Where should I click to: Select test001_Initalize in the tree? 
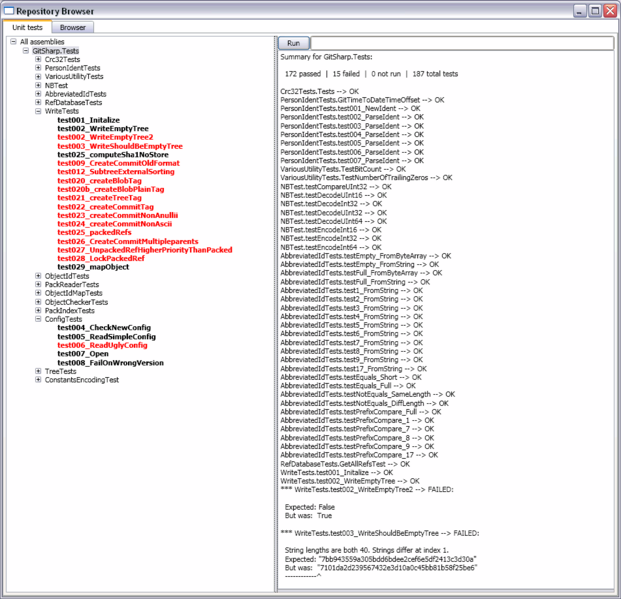(88, 120)
